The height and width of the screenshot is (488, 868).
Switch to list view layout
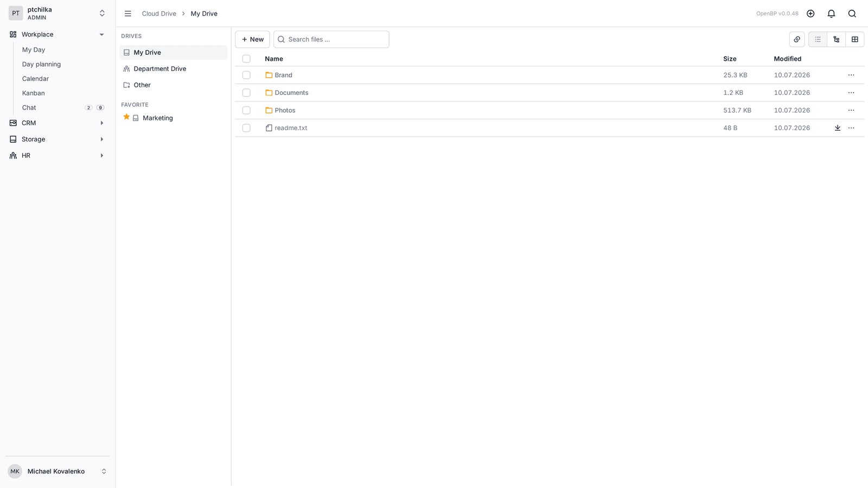click(818, 40)
